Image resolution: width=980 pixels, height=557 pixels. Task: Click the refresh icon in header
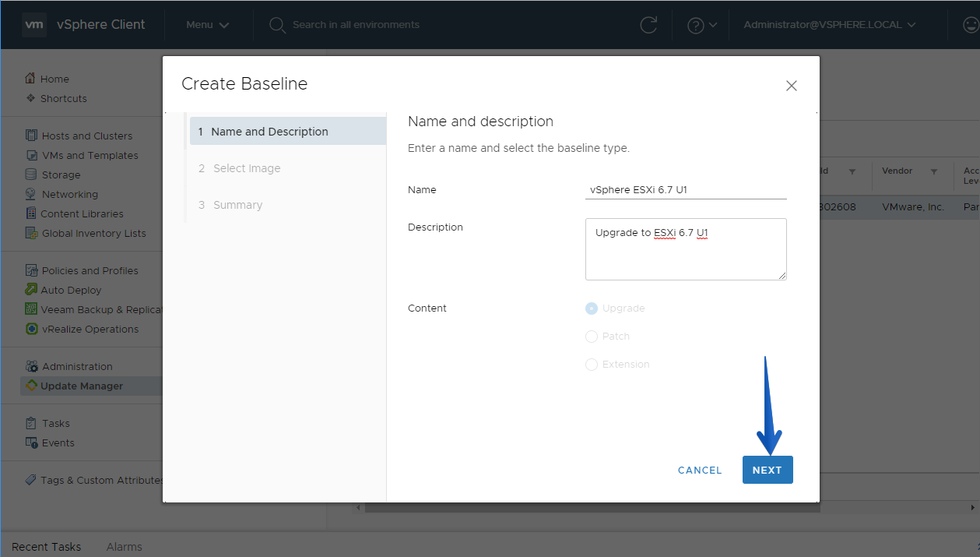click(x=648, y=25)
